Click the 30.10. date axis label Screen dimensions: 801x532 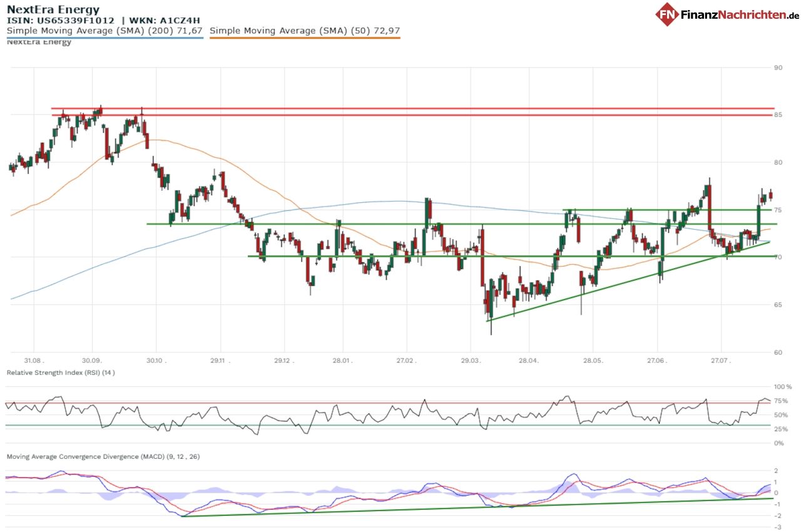156,361
